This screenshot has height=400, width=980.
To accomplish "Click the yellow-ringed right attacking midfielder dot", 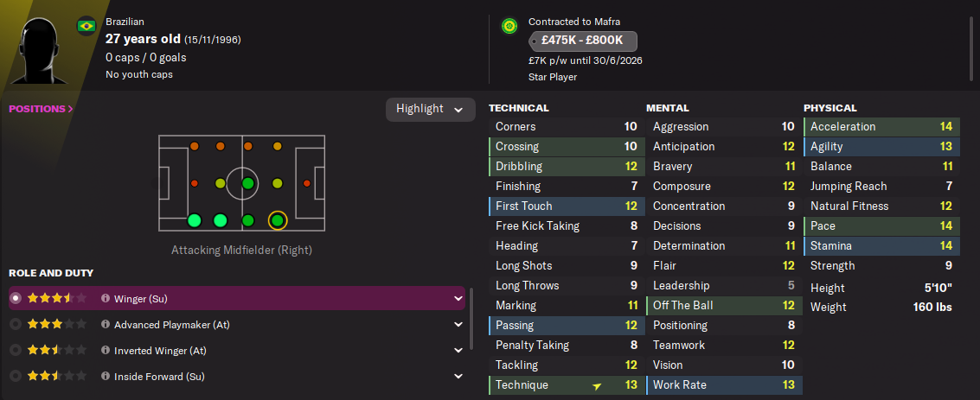I will click(x=277, y=220).
